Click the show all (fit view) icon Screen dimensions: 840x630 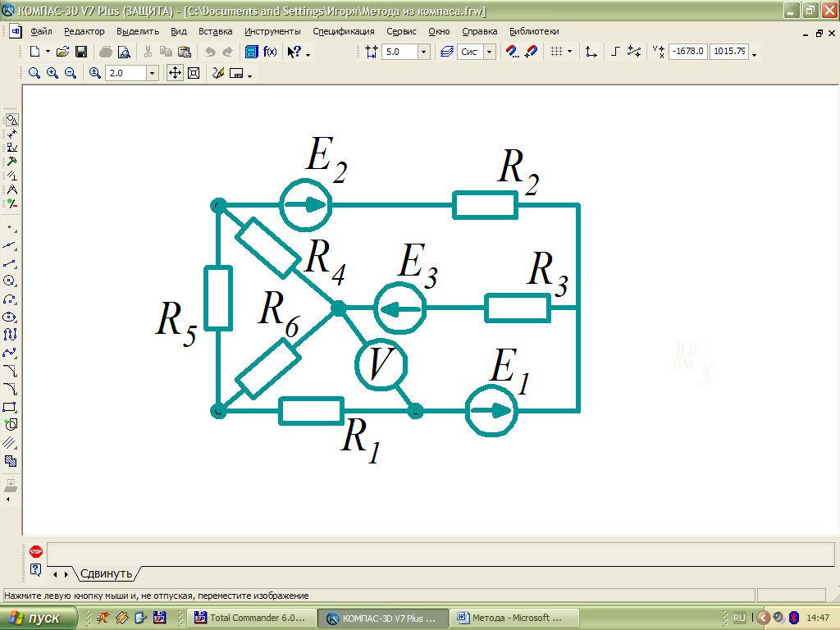(x=194, y=73)
